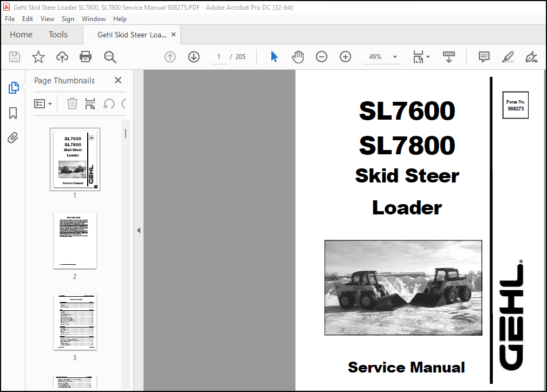Open the View menu
The image size is (547, 392).
click(x=47, y=19)
